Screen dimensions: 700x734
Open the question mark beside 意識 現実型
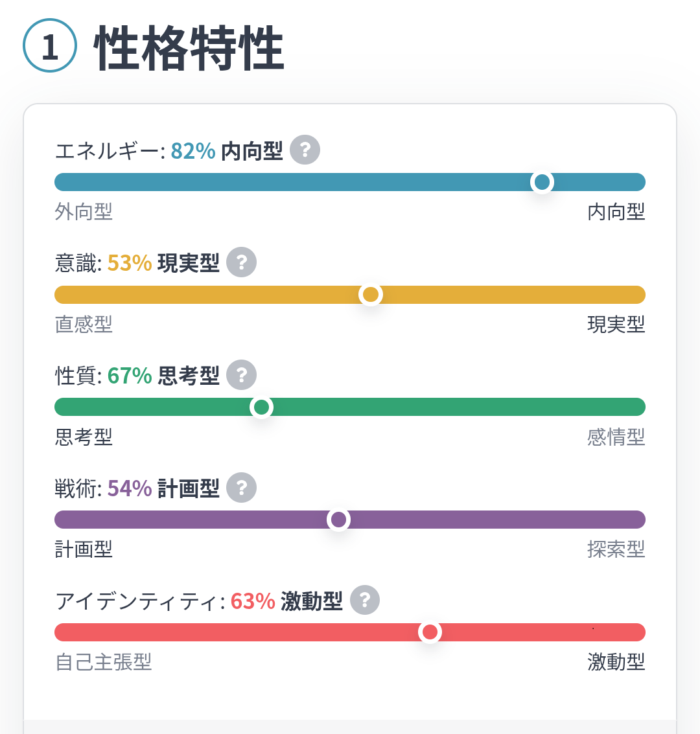pyautogui.click(x=241, y=262)
